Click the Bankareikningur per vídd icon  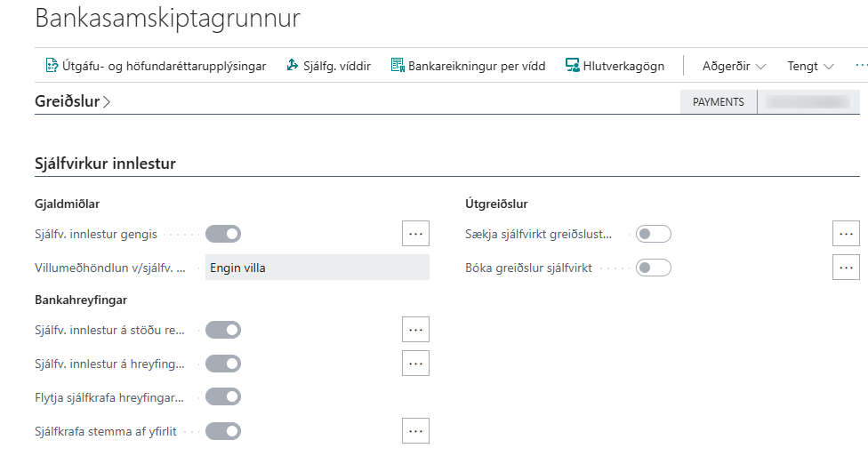coord(398,66)
